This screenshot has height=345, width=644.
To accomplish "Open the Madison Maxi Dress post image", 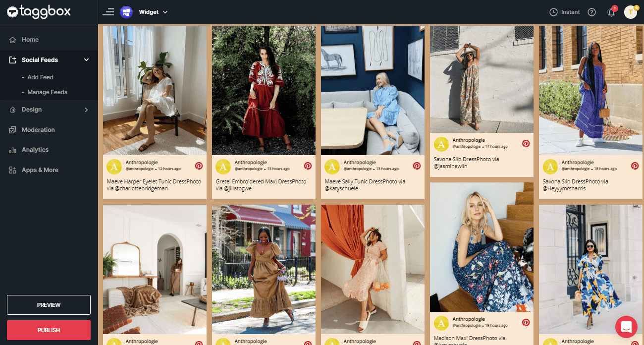I will pyautogui.click(x=482, y=247).
